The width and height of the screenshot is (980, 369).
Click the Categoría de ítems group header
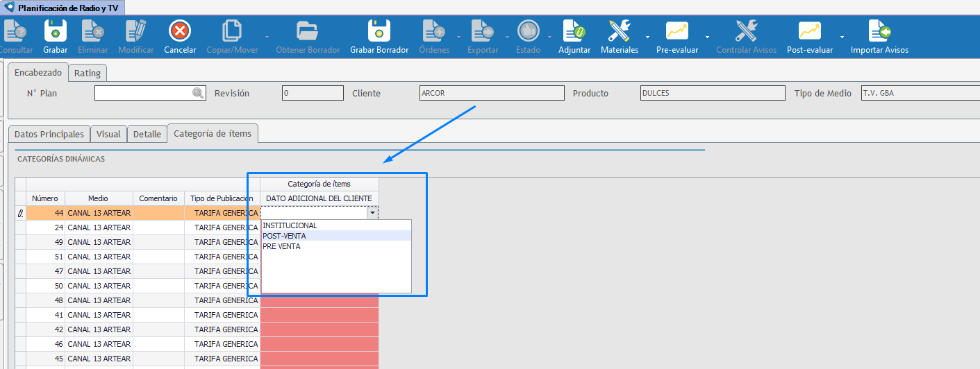point(319,184)
